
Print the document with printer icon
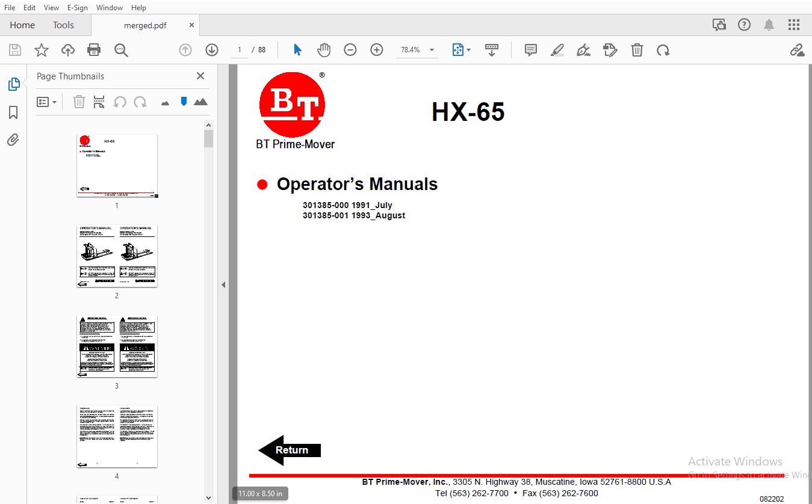point(94,50)
